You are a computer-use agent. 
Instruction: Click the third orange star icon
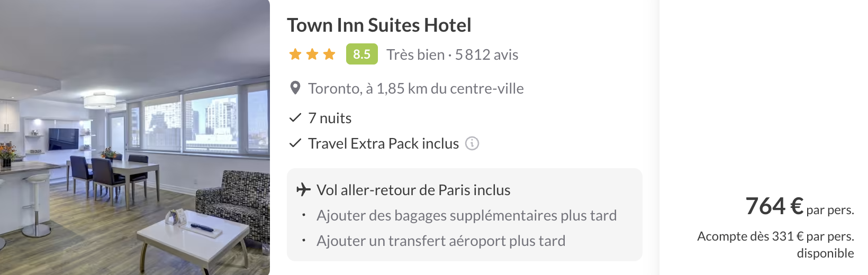(329, 54)
